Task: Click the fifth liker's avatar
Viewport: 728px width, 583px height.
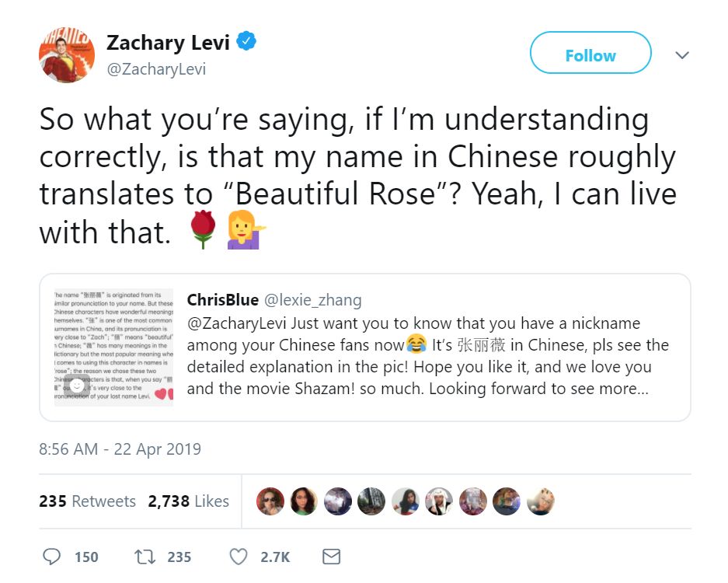Action: tap(406, 501)
